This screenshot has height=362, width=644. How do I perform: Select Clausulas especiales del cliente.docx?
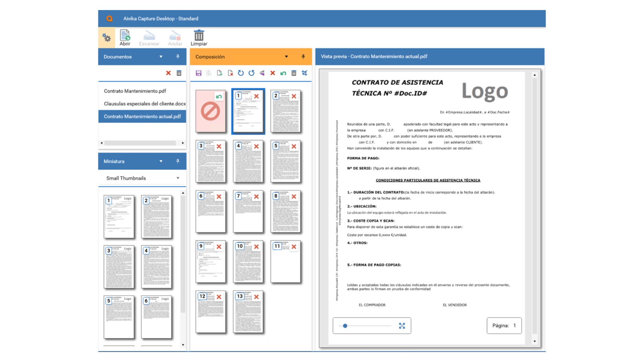click(x=145, y=104)
